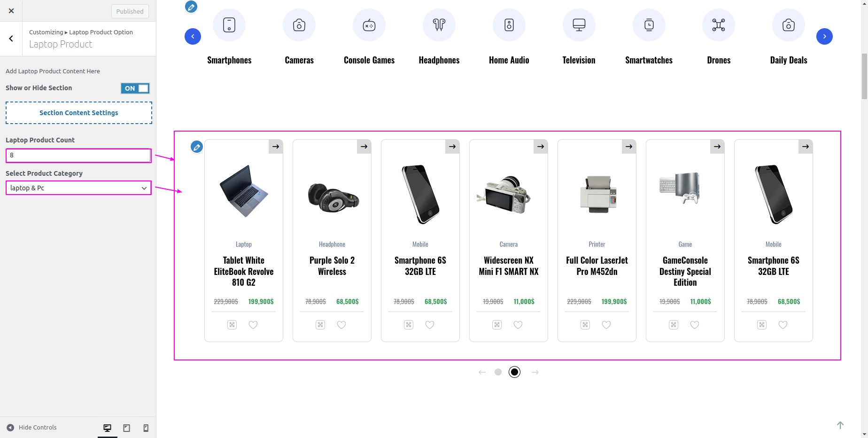Edit category section with pencil shortcut
The image size is (868, 438).
click(191, 7)
